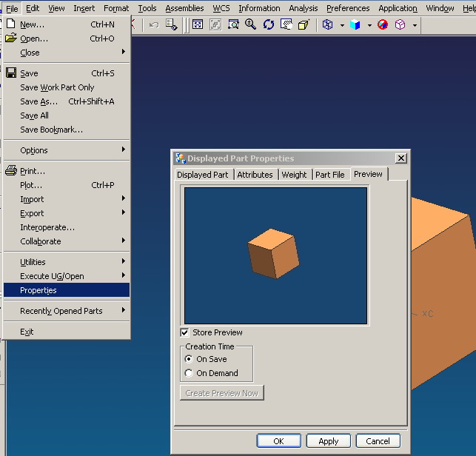Click the cube preview thumbnail image
The height and width of the screenshot is (456, 476).
tap(275, 255)
